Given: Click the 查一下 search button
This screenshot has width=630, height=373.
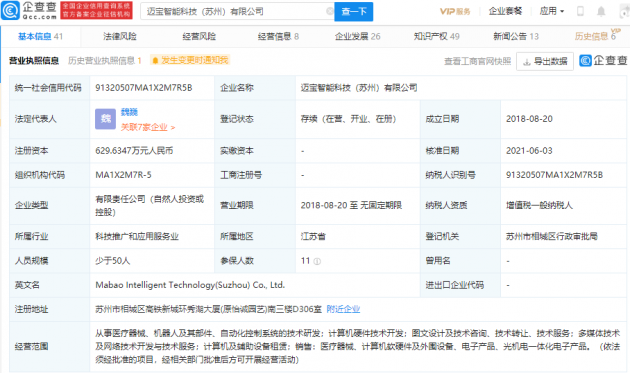Looking at the screenshot, I should [x=354, y=12].
